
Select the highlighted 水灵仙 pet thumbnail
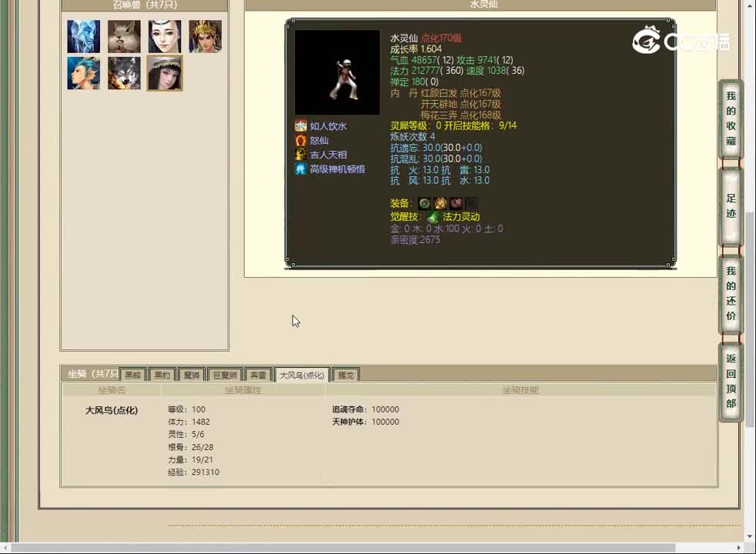click(x=165, y=73)
